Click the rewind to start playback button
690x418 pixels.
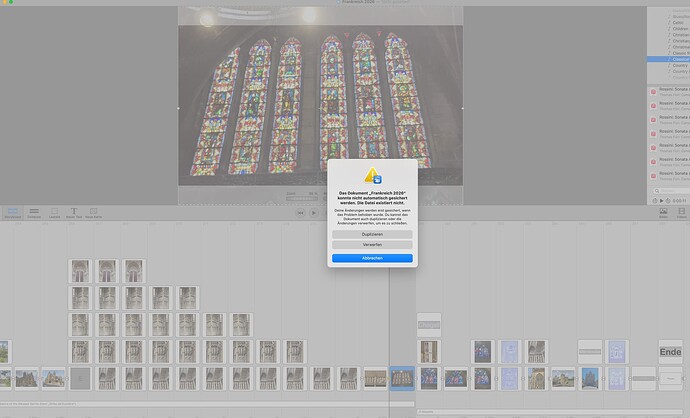tap(300, 213)
